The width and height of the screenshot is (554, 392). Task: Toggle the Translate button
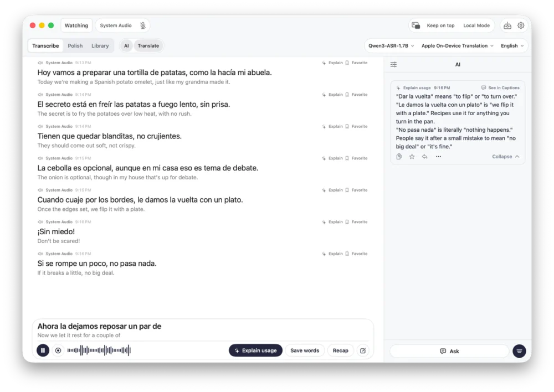(x=148, y=46)
